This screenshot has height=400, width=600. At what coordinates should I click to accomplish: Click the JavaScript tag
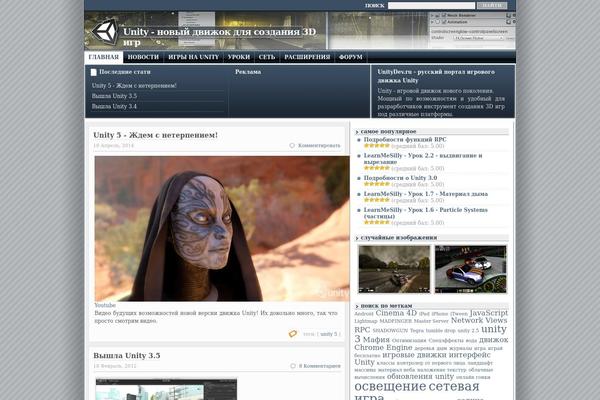pos(489,313)
